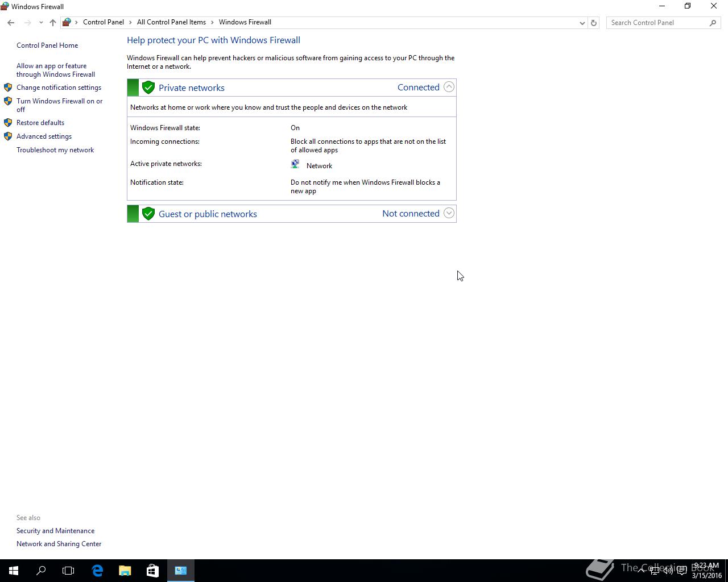Click the Guest or public networks heading
Image resolution: width=728 pixels, height=582 pixels.
click(x=208, y=214)
